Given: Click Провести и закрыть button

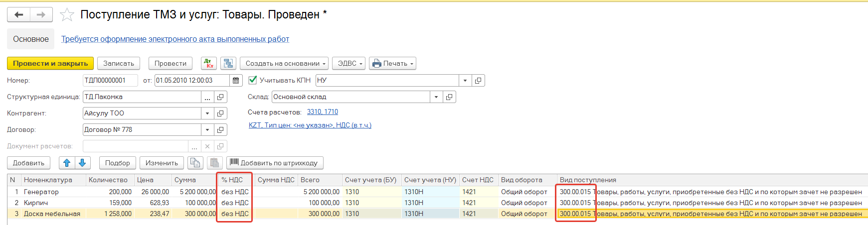Looking at the screenshot, I should pos(50,63).
